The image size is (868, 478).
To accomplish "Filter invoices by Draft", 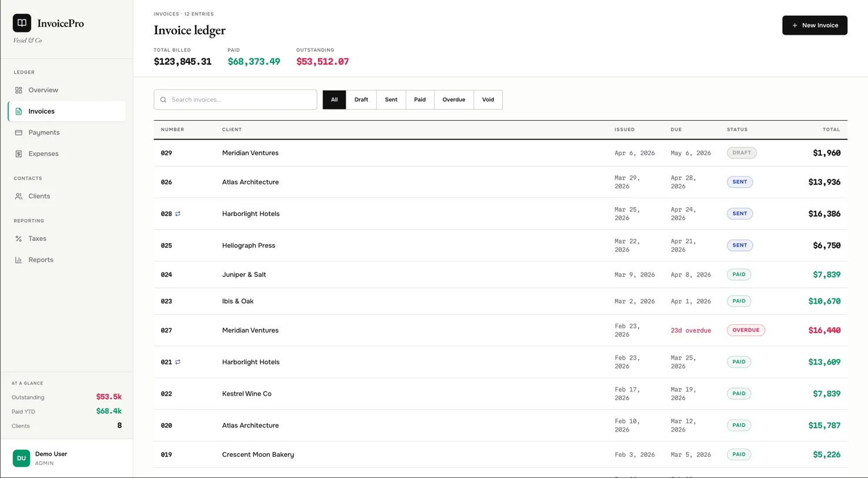I will pos(361,99).
